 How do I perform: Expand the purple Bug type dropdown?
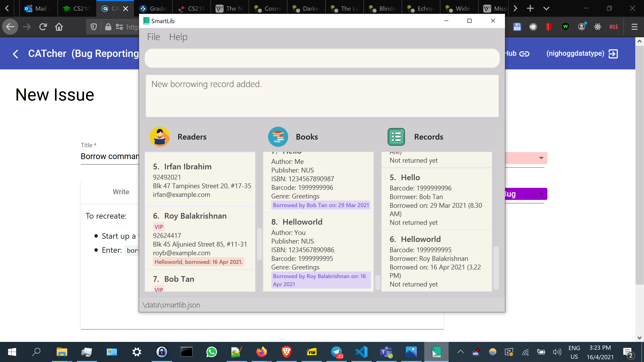click(541, 194)
